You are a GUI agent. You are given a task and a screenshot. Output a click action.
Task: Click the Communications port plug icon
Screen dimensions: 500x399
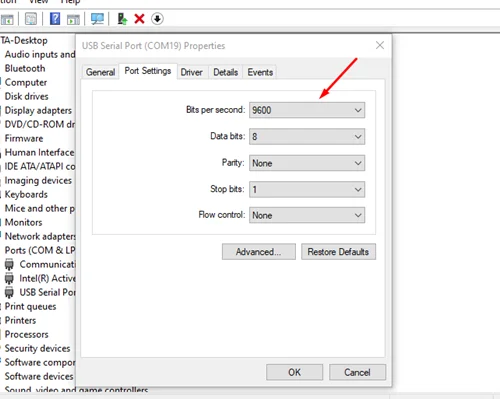point(9,264)
